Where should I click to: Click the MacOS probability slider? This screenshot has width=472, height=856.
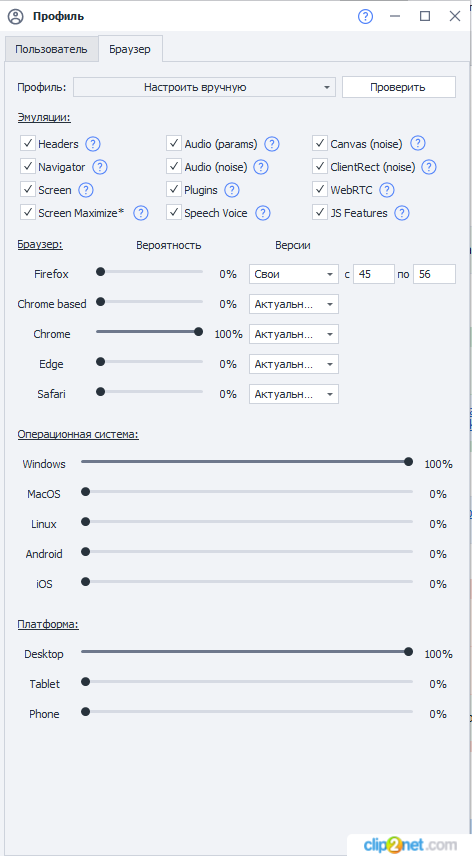click(x=247, y=492)
